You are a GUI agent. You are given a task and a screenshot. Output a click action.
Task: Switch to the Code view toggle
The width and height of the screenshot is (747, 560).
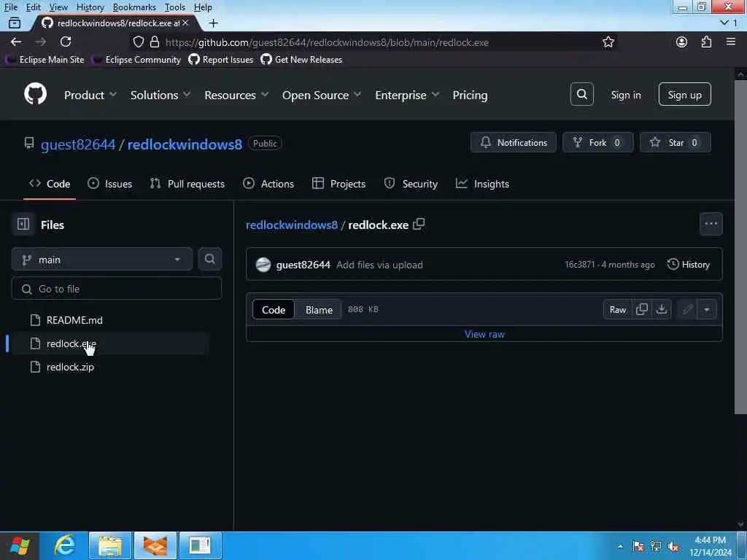pyautogui.click(x=274, y=309)
